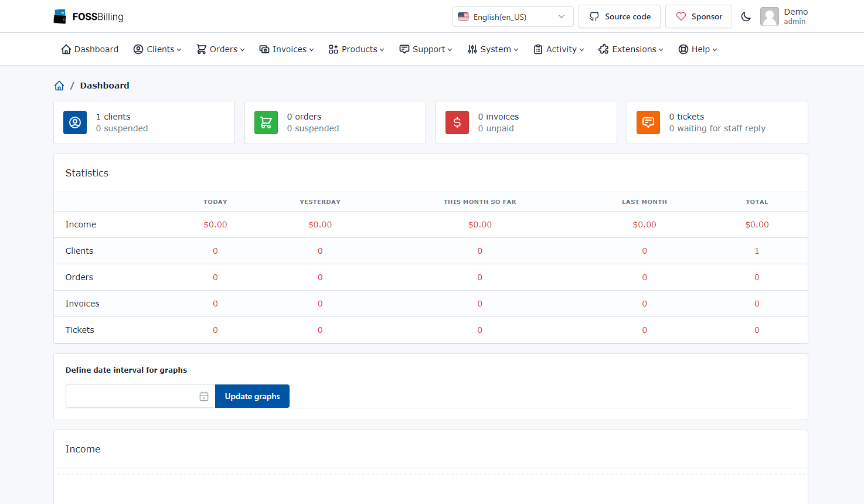Click the Products grid icon in navbar

pos(334,49)
